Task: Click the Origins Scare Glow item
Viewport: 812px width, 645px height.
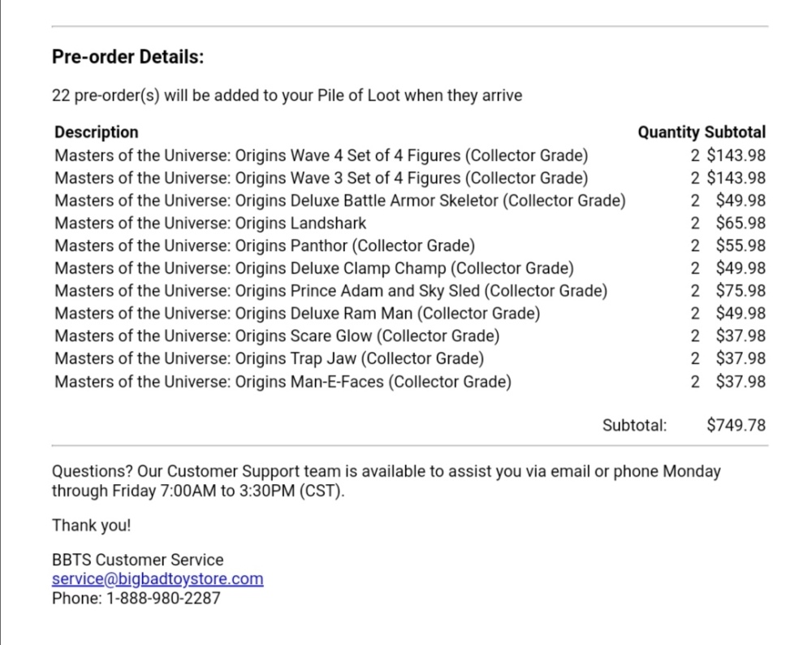Action: [x=277, y=335]
